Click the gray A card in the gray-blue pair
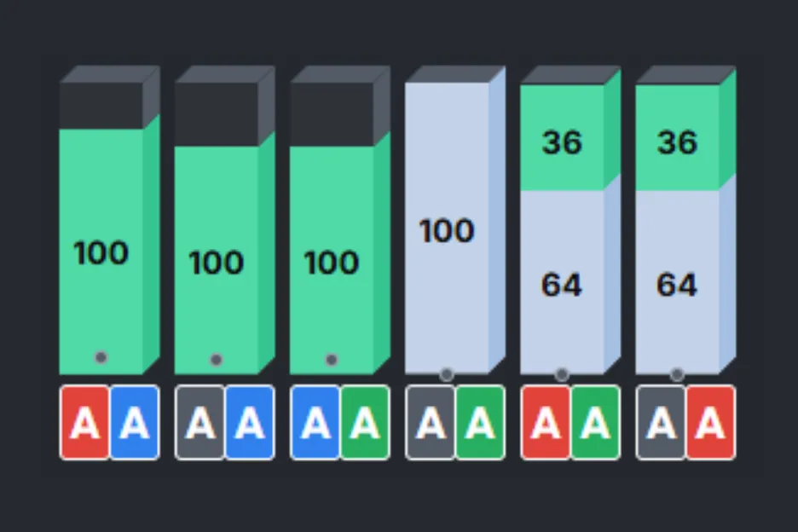Screen dimensions: 798x532 tap(199, 423)
